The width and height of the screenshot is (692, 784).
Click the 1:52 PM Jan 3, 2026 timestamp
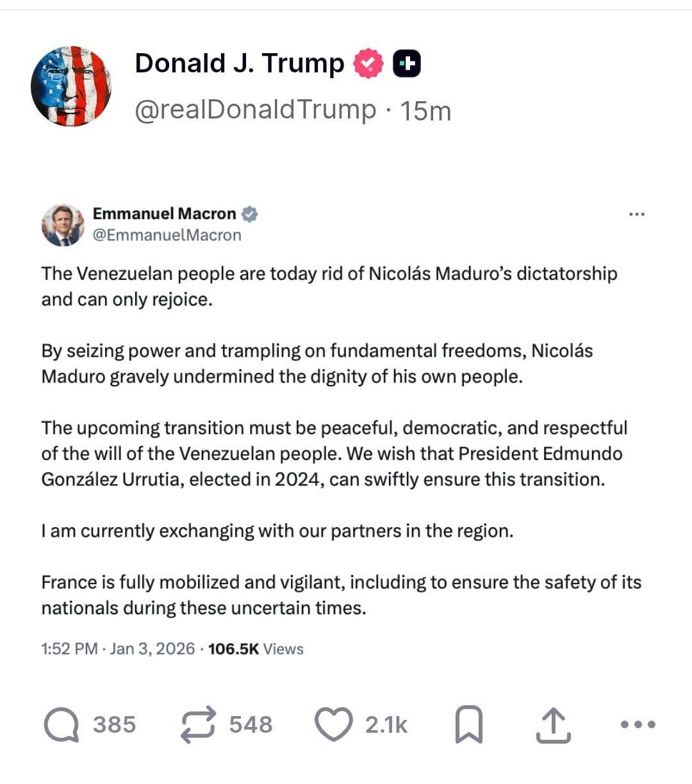pos(118,649)
